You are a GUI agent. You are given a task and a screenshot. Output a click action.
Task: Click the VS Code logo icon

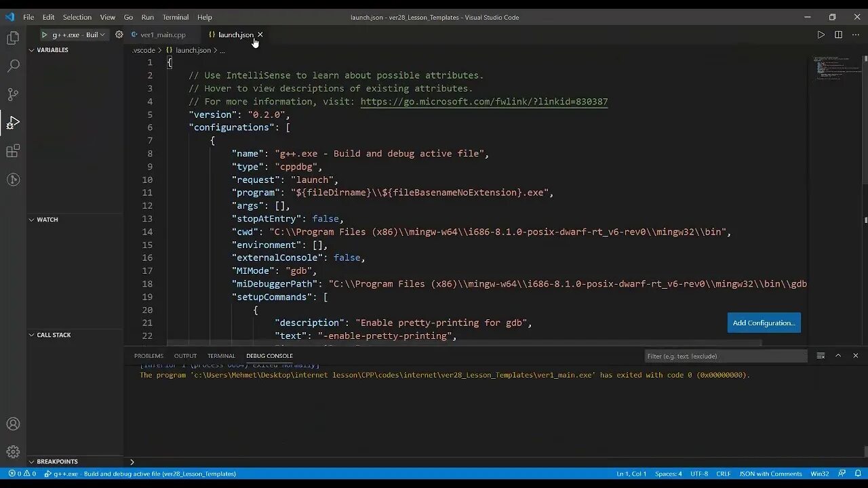click(9, 17)
